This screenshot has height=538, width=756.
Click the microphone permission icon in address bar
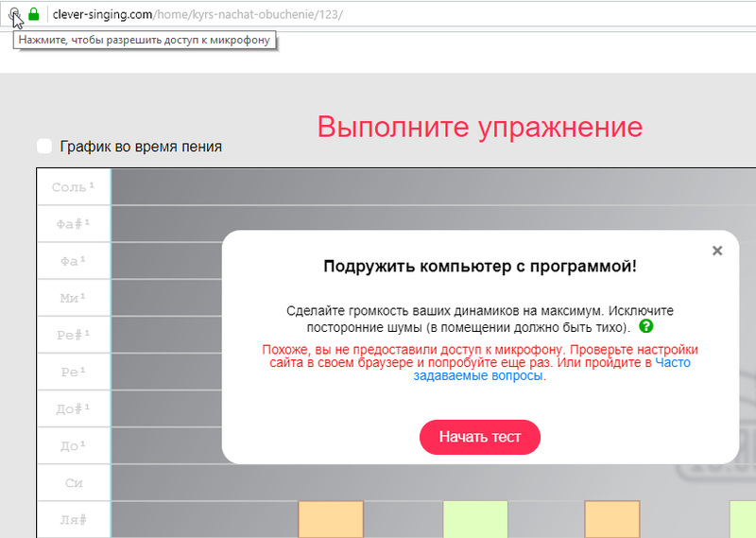pyautogui.click(x=14, y=14)
